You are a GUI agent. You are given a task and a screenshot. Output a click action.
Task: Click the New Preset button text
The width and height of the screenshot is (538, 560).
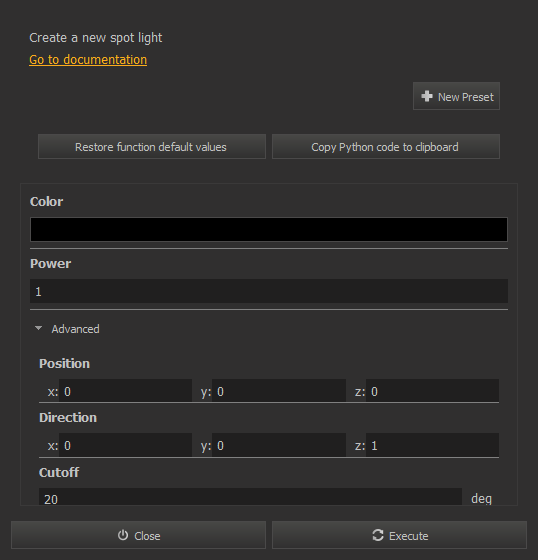coord(465,97)
